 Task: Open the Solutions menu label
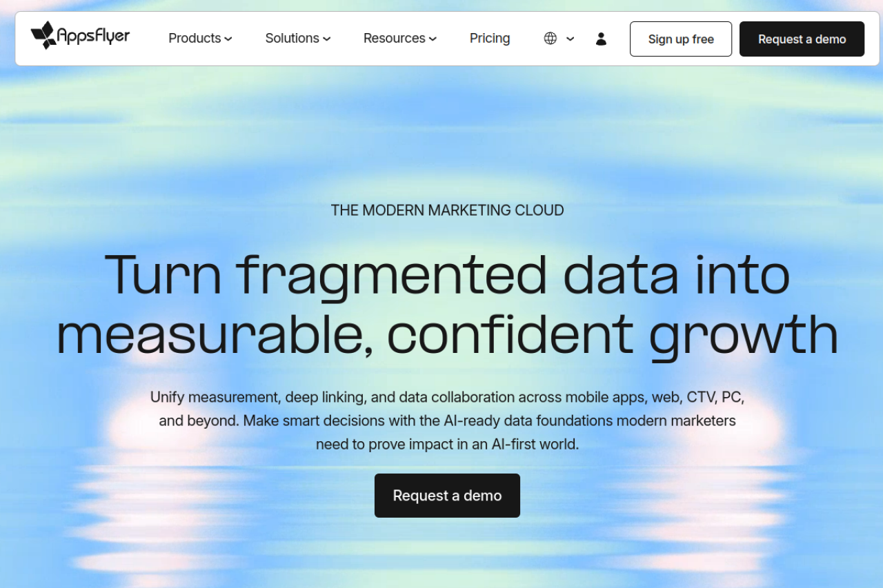(x=292, y=39)
